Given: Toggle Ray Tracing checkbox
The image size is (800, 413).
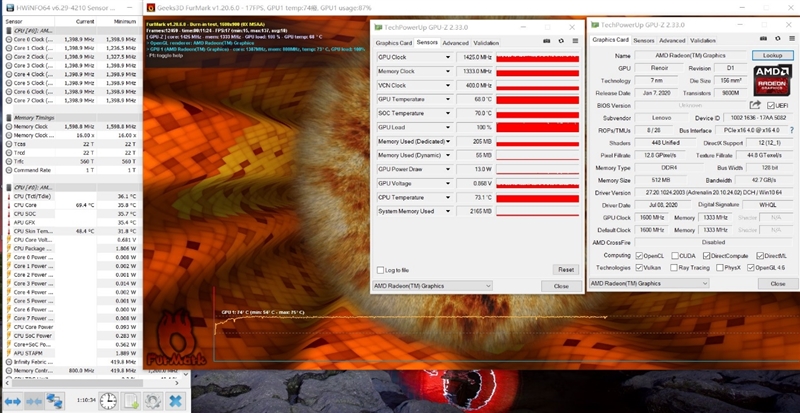Looking at the screenshot, I should tap(674, 268).
